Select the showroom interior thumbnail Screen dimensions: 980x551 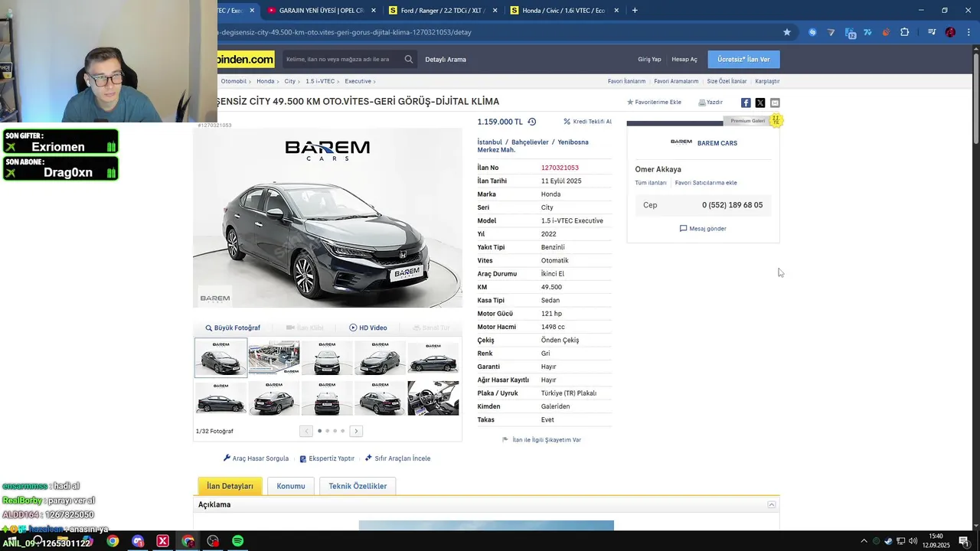coord(273,357)
